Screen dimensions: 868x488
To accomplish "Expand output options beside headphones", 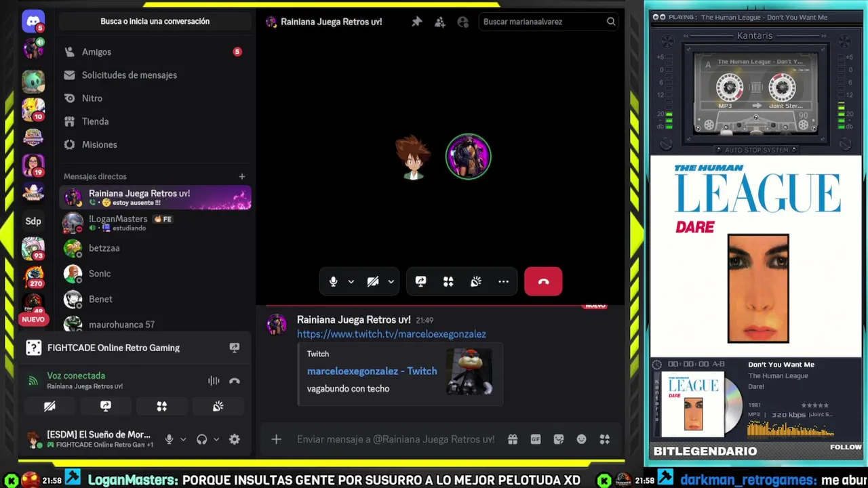I will click(216, 439).
